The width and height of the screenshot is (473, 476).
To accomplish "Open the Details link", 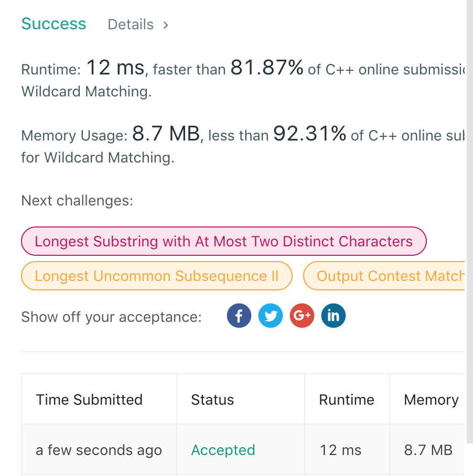I will [131, 25].
